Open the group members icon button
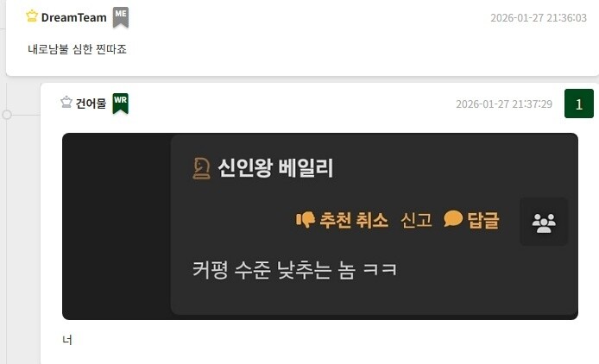 pyautogui.click(x=544, y=222)
